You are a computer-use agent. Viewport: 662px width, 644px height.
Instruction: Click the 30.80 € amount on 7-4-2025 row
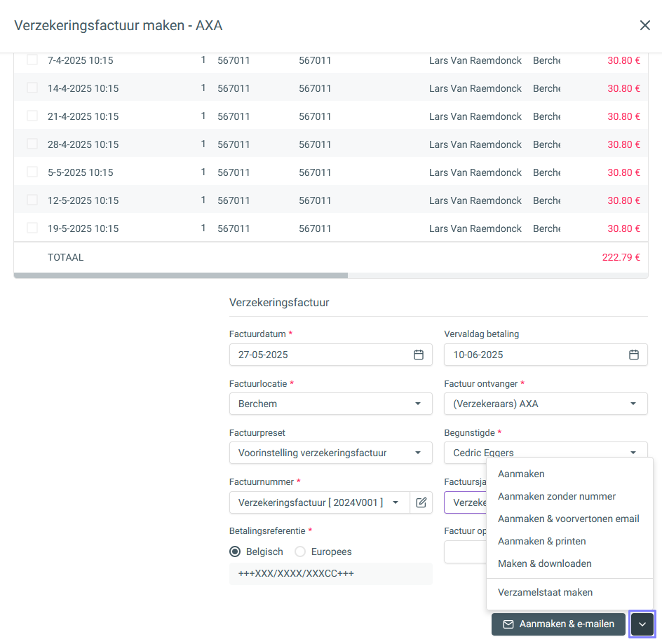coord(623,60)
